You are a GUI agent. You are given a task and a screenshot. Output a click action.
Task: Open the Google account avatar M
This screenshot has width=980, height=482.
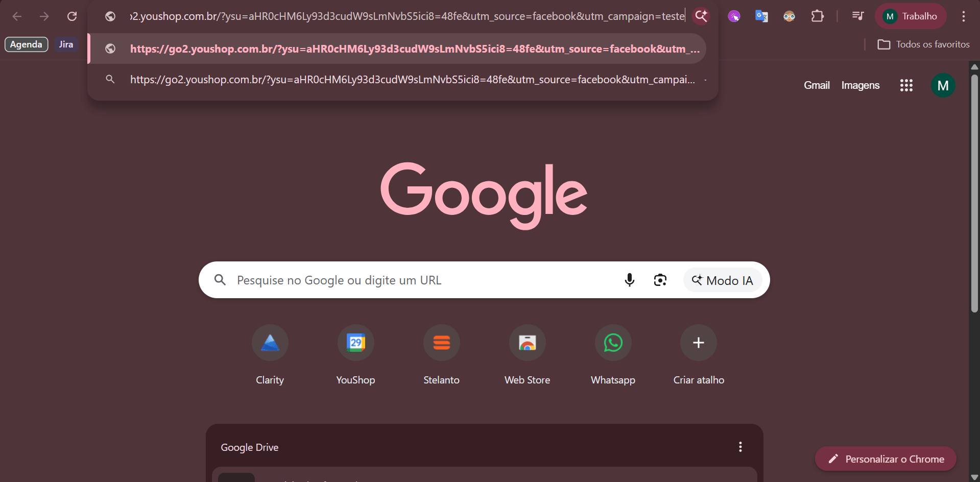tap(943, 85)
